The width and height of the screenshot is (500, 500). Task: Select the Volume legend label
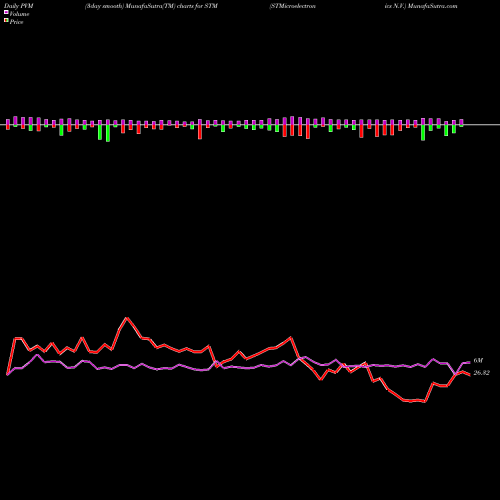pos(19,14)
